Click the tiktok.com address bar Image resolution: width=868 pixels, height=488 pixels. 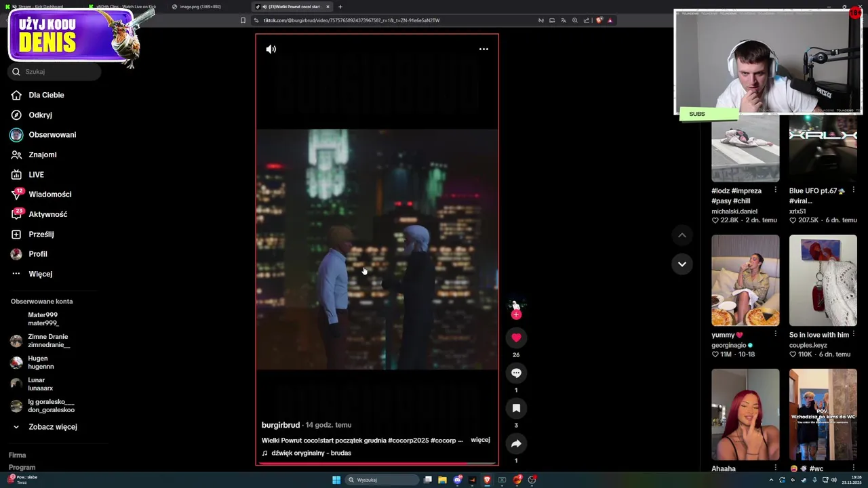393,20
